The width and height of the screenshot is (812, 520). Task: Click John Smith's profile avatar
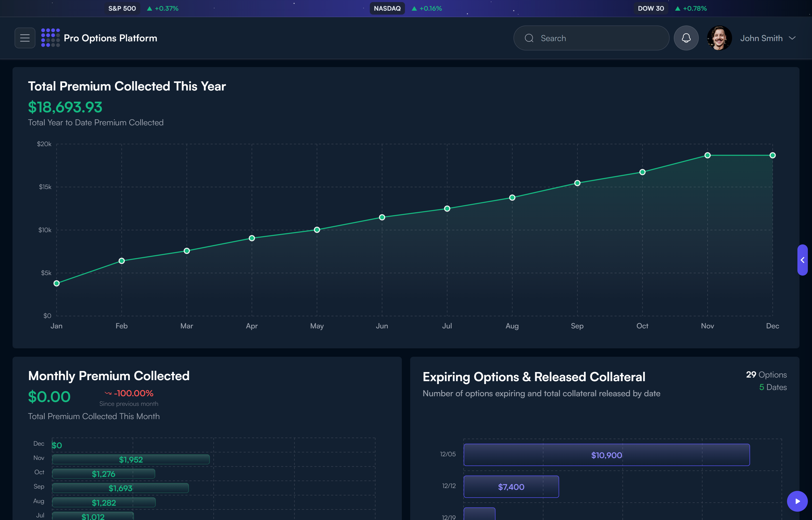tap(719, 38)
